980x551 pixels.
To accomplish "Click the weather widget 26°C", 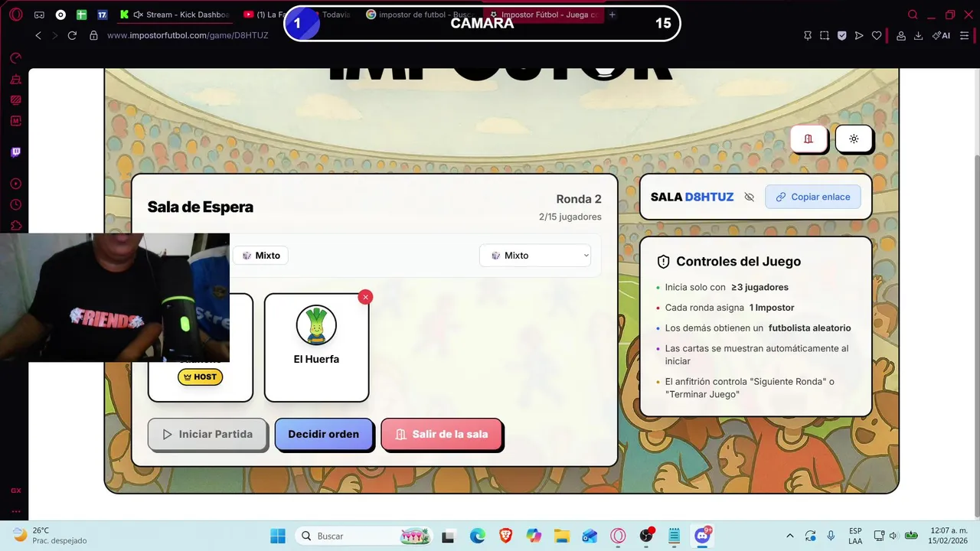I will (x=51, y=536).
